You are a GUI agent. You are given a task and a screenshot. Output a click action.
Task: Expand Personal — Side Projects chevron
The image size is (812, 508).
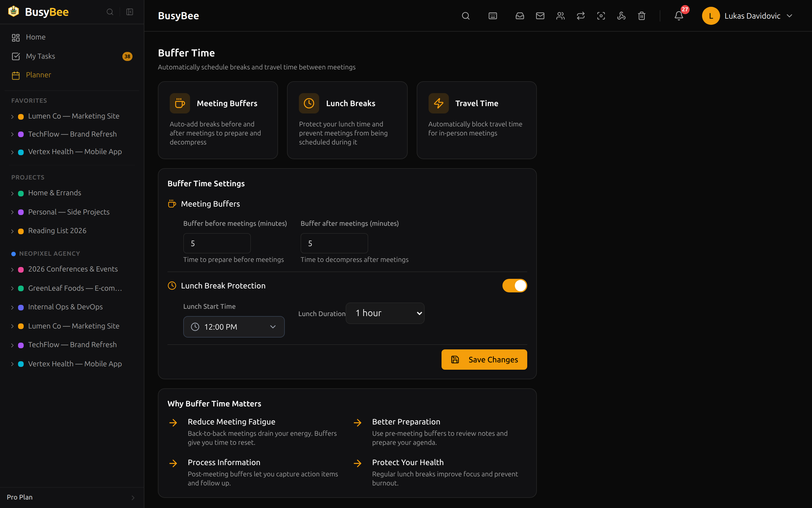(12, 212)
